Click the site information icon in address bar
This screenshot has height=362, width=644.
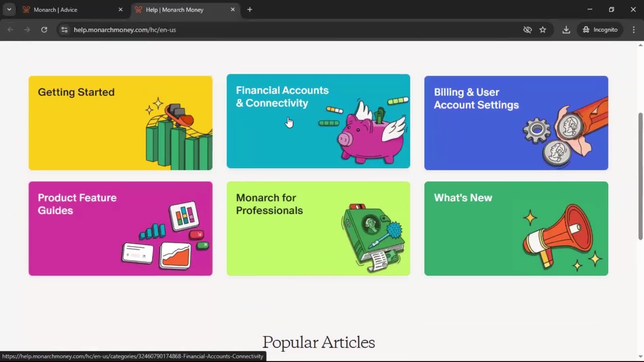64,30
